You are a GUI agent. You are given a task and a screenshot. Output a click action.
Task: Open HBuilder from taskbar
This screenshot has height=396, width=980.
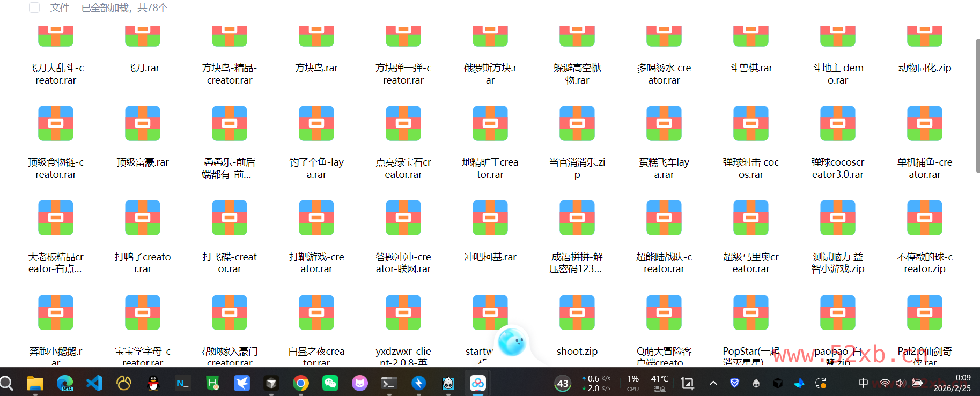(x=212, y=383)
